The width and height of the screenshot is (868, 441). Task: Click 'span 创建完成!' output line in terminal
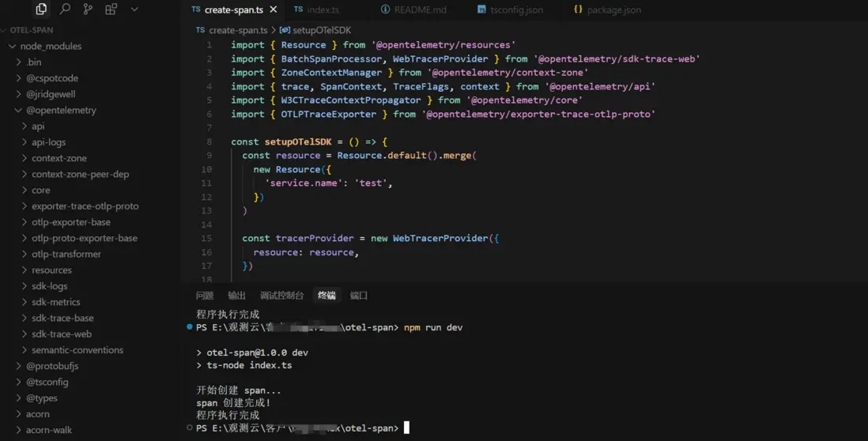pos(234,403)
